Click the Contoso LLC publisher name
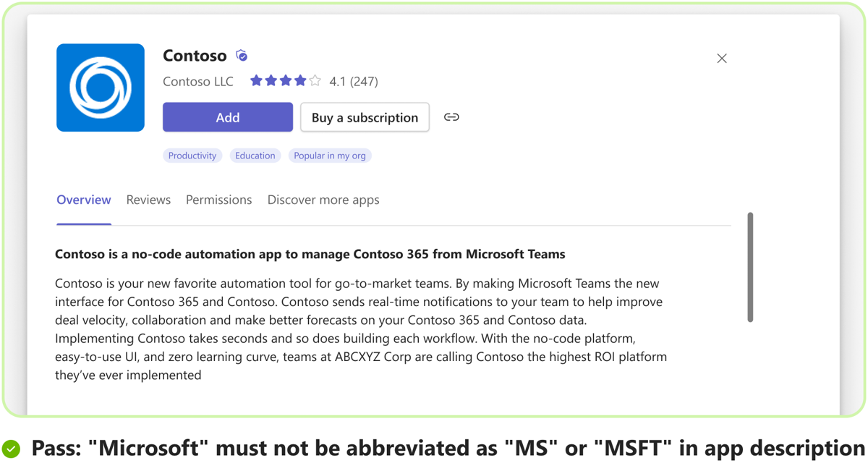The image size is (868, 471). (198, 82)
